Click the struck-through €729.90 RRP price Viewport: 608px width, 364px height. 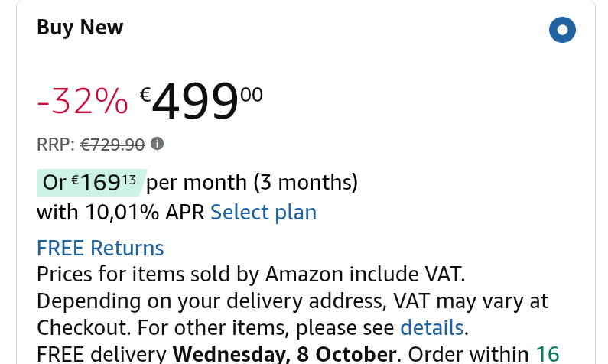112,144
